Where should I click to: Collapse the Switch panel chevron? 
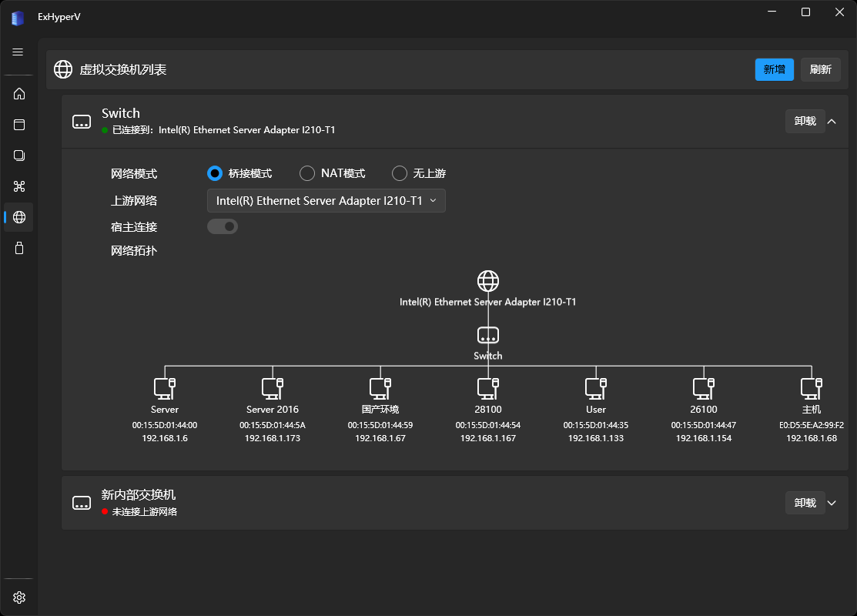(832, 121)
